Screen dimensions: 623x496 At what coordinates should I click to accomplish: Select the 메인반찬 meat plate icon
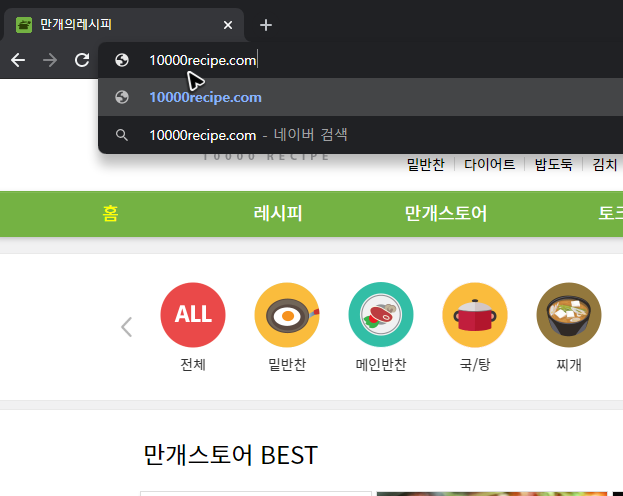381,315
